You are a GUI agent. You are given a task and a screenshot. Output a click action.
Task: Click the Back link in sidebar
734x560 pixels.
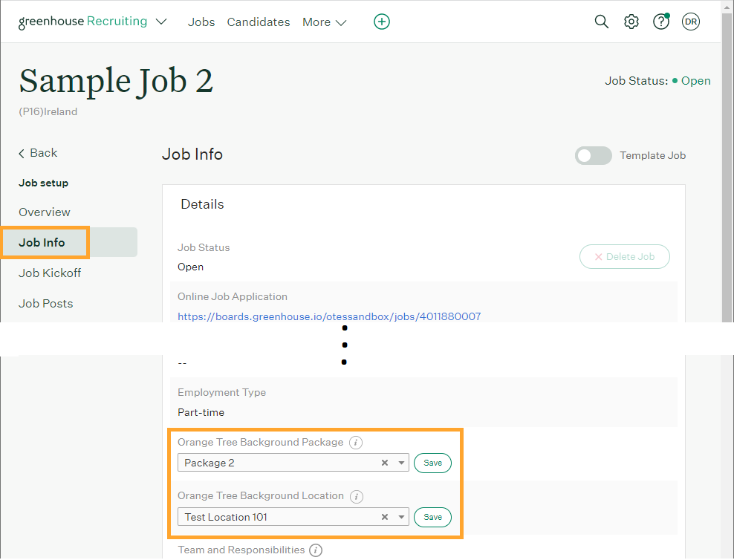pyautogui.click(x=38, y=153)
